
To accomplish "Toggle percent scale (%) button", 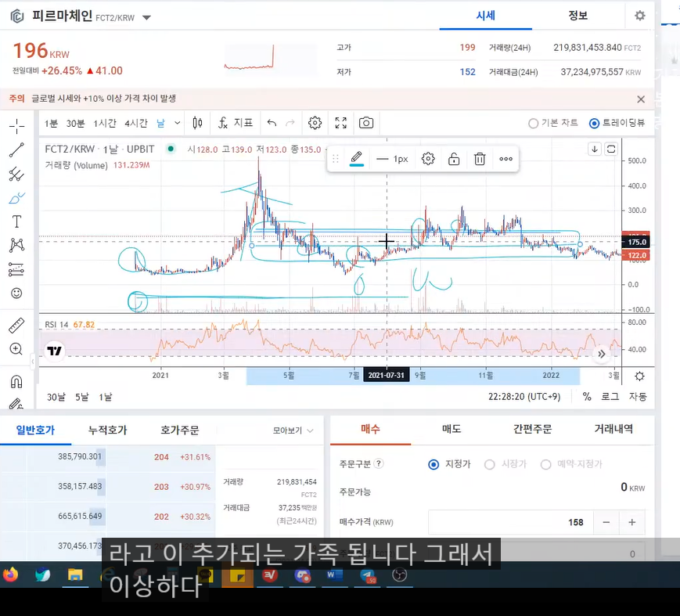I will (x=587, y=397).
